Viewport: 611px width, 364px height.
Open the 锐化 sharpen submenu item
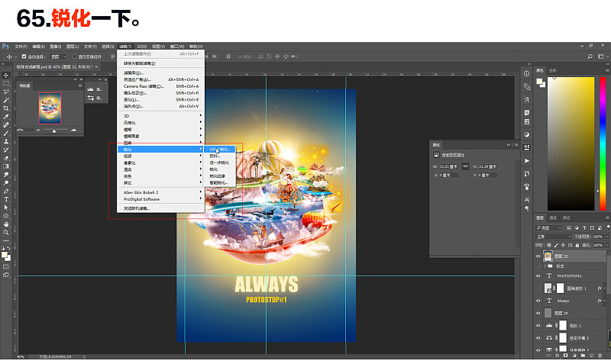coord(160,149)
